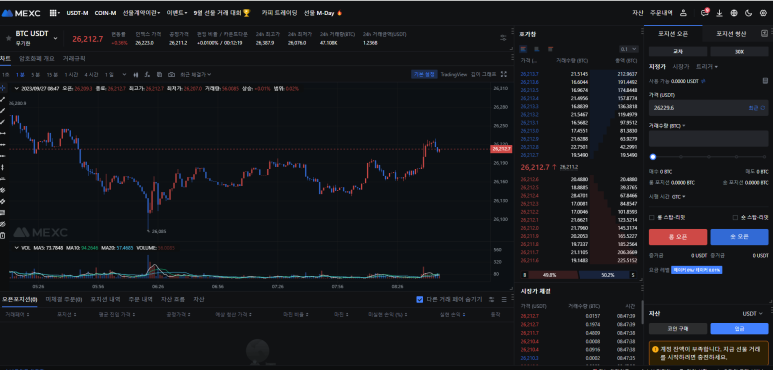Open the candle chart type icon

click(136, 74)
